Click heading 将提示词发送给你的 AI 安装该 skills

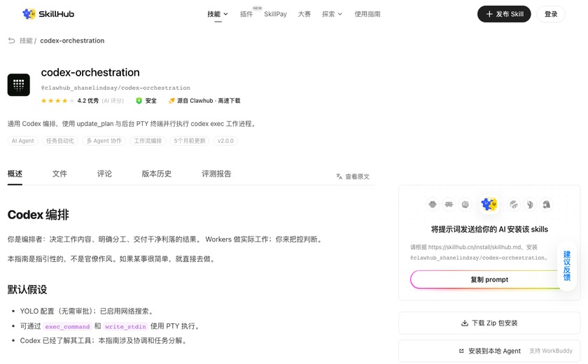pos(489,230)
